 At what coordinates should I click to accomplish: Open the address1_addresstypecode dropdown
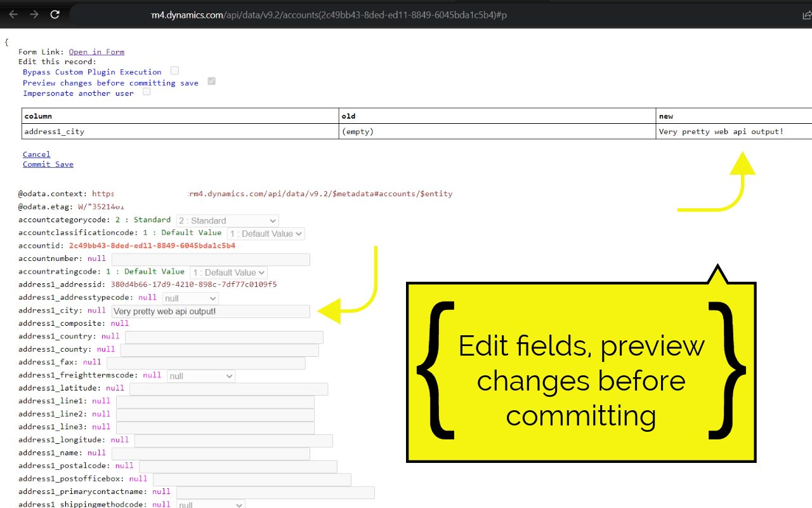click(190, 298)
